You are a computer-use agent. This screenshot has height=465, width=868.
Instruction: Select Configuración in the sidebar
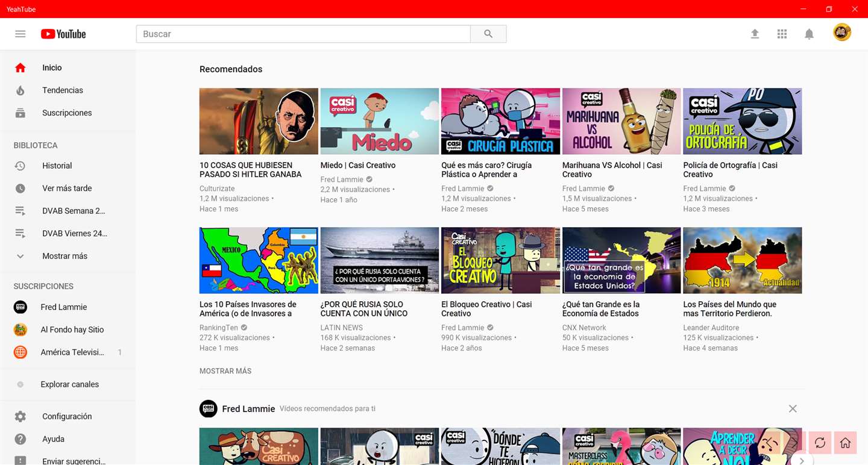coord(68,416)
